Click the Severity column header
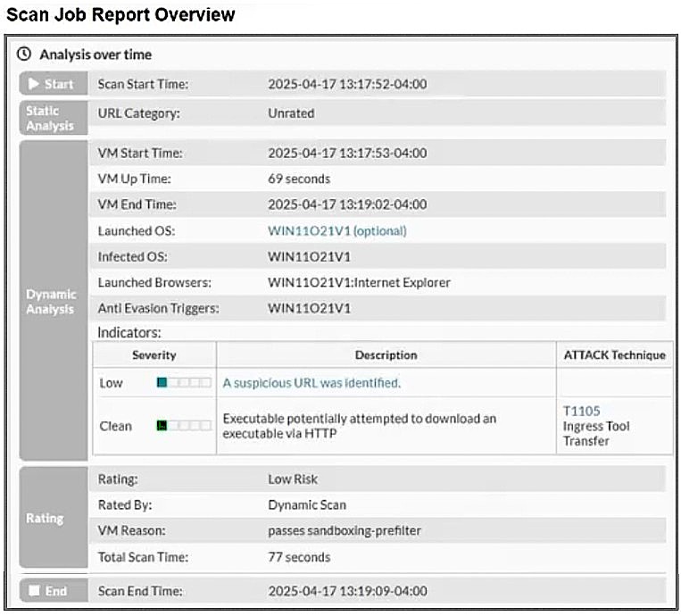Viewport: 681px width, 616px height. [x=154, y=355]
